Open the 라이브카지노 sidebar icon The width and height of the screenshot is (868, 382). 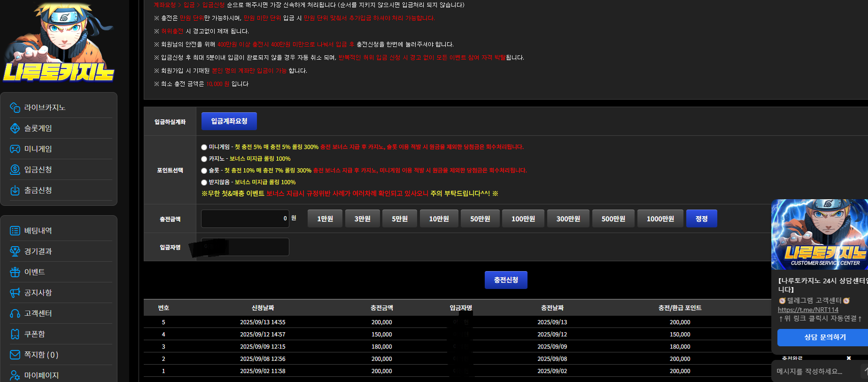click(15, 108)
